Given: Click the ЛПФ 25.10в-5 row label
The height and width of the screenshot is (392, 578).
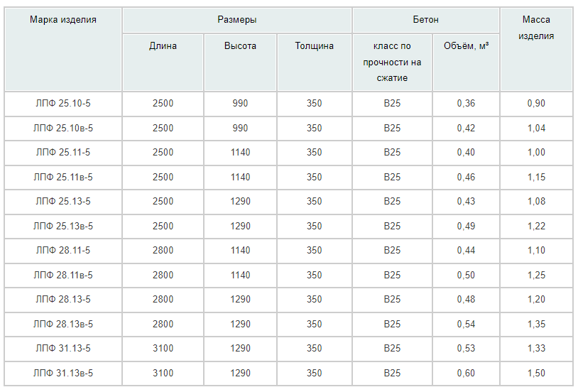Looking at the screenshot, I should (63, 129).
